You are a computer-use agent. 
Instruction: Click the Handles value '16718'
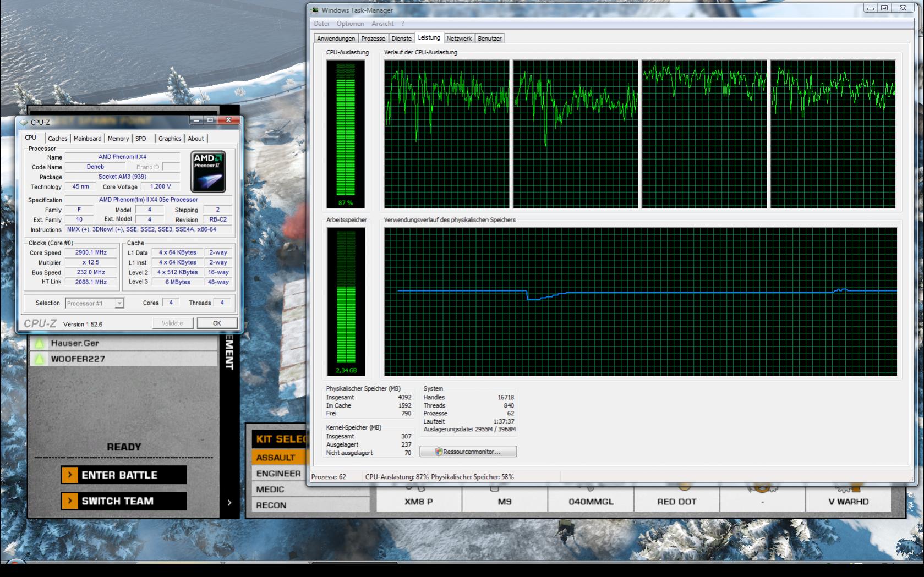point(506,397)
